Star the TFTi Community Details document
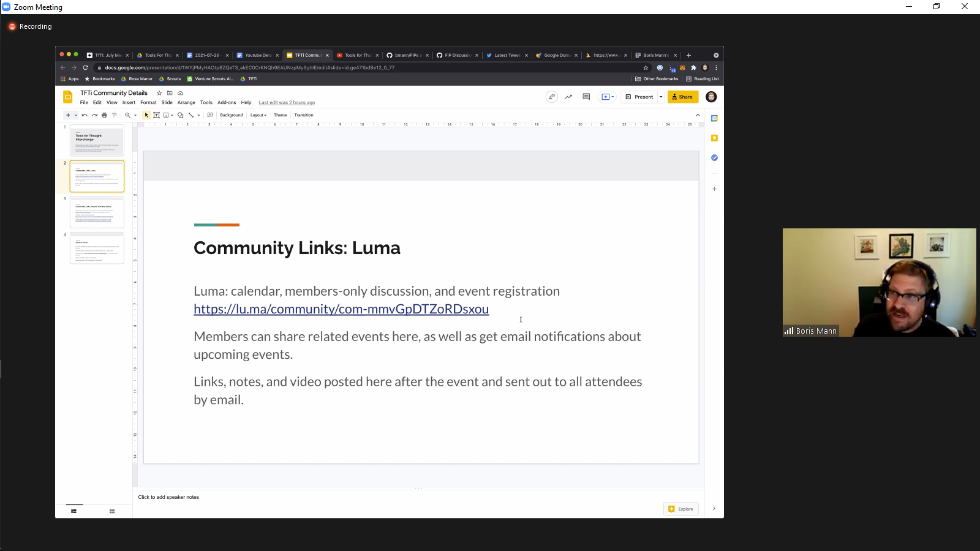The image size is (980, 551). pos(159,93)
